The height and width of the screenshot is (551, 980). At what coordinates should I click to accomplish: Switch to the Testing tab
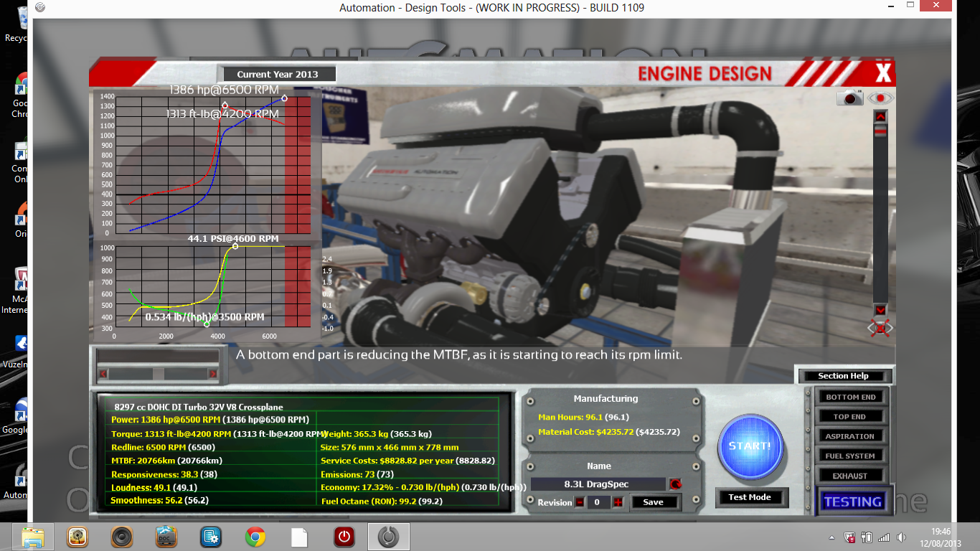tap(852, 501)
